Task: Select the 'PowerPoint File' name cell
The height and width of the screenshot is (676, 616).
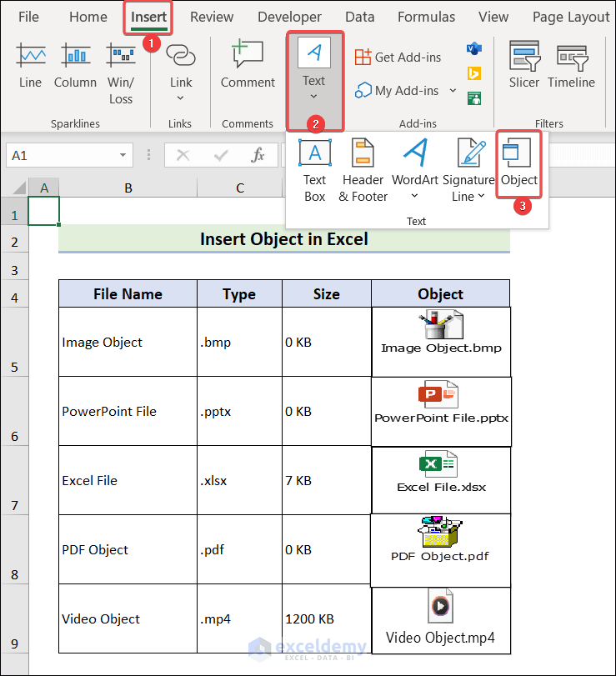Action: (128, 411)
